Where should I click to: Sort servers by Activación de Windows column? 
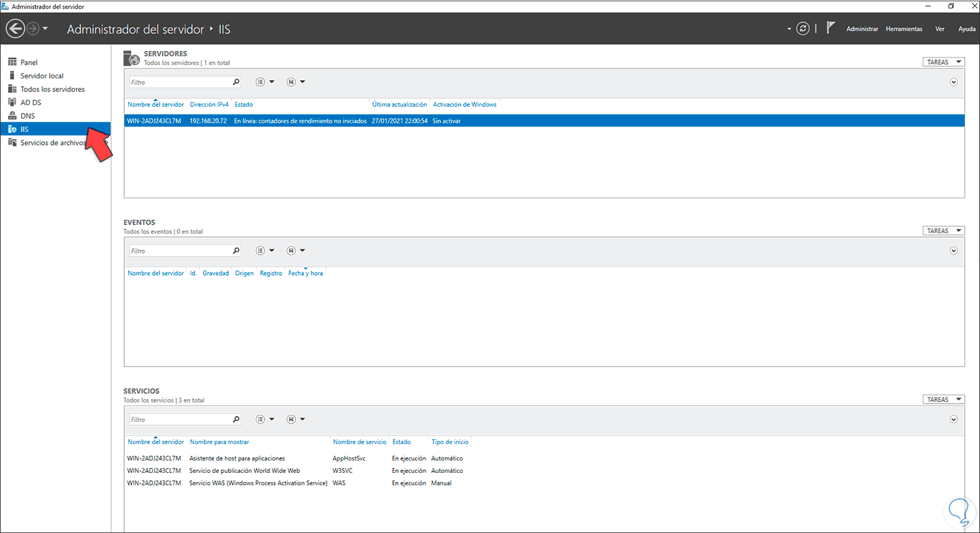tap(465, 105)
